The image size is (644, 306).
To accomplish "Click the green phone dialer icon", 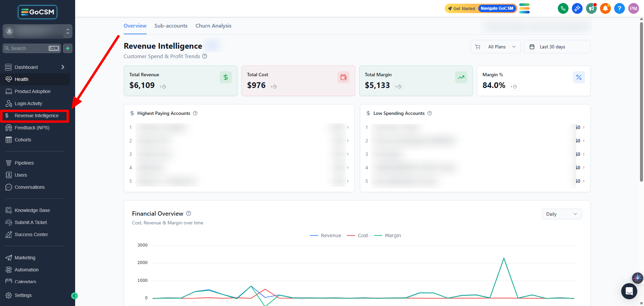I will pos(563,8).
